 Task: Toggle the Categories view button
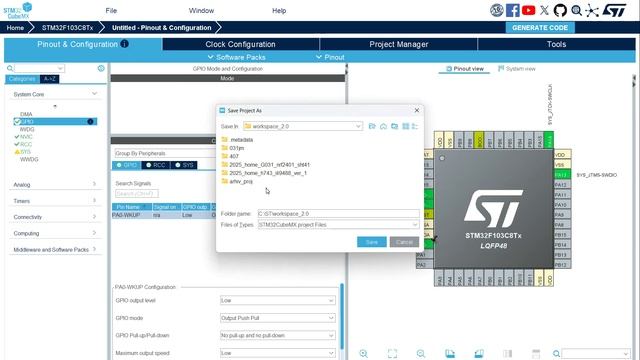point(22,79)
